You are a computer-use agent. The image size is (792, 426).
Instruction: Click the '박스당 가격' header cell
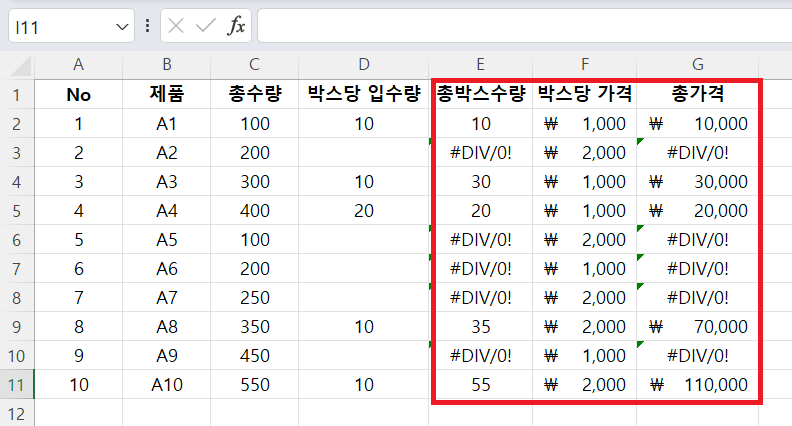[x=584, y=94]
